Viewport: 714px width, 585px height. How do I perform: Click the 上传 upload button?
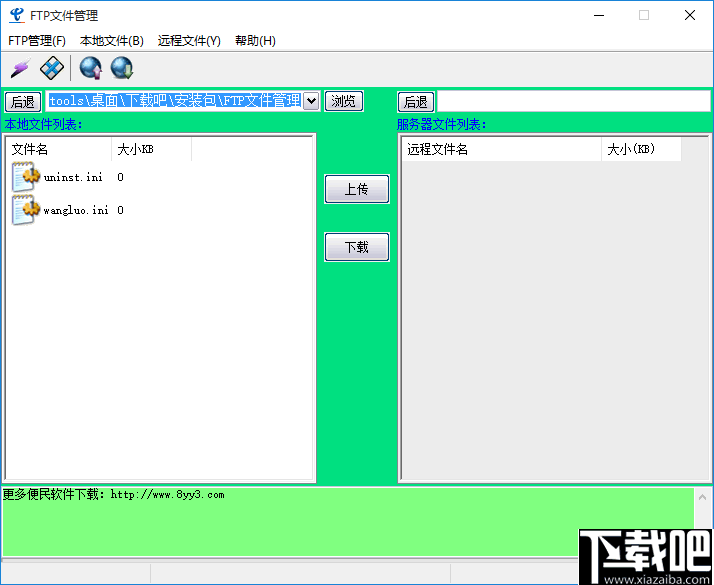coord(357,189)
